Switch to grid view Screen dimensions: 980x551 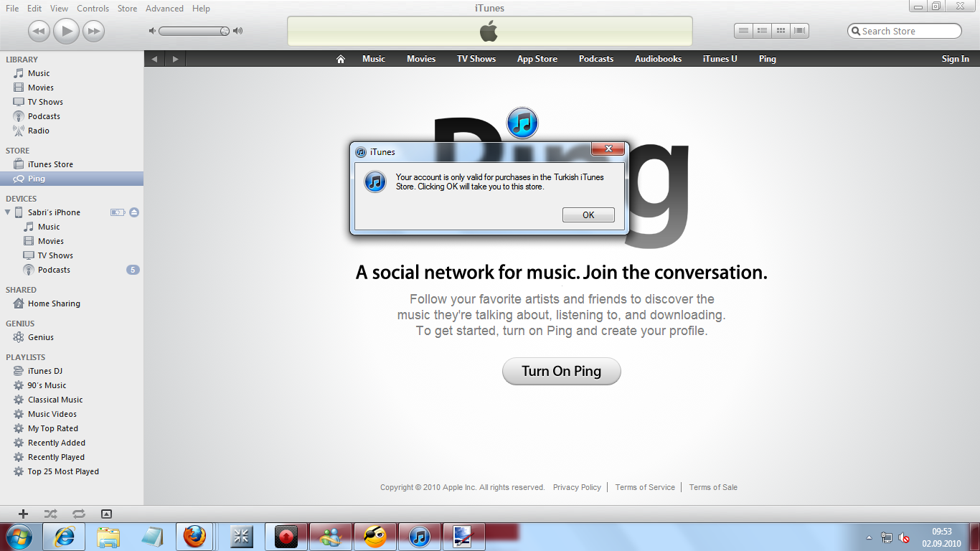781,31
